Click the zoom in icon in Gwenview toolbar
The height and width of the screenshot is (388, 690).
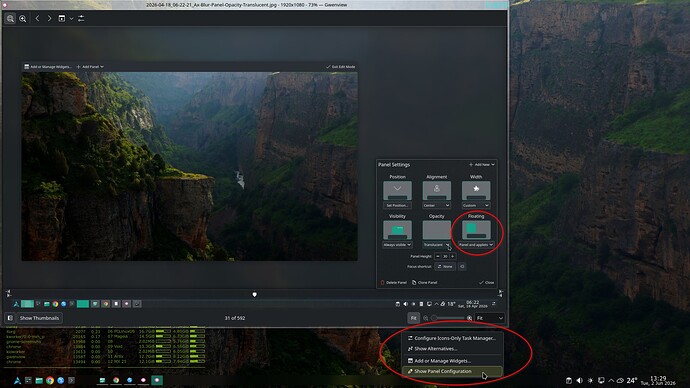point(22,18)
